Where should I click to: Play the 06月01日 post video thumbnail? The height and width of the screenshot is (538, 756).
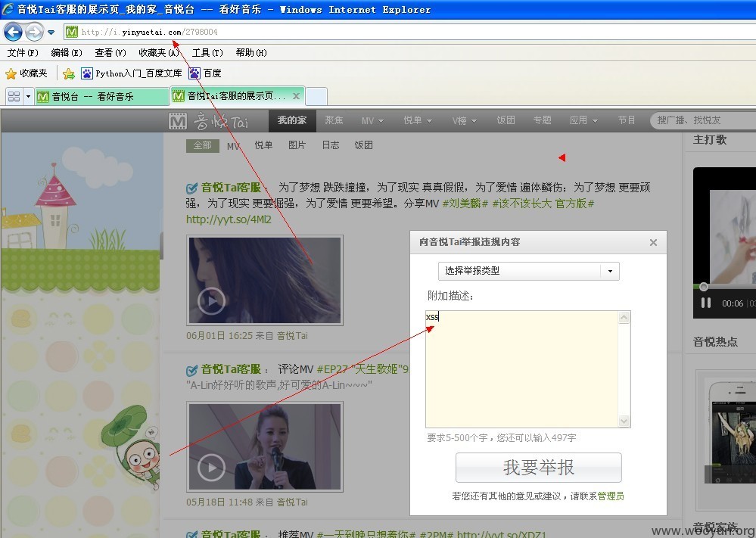point(265,280)
